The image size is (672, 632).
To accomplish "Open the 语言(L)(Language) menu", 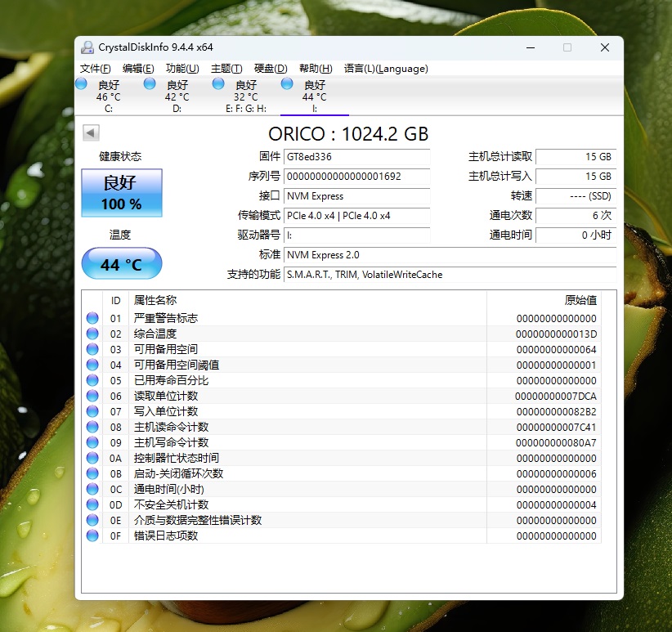I will click(x=386, y=69).
